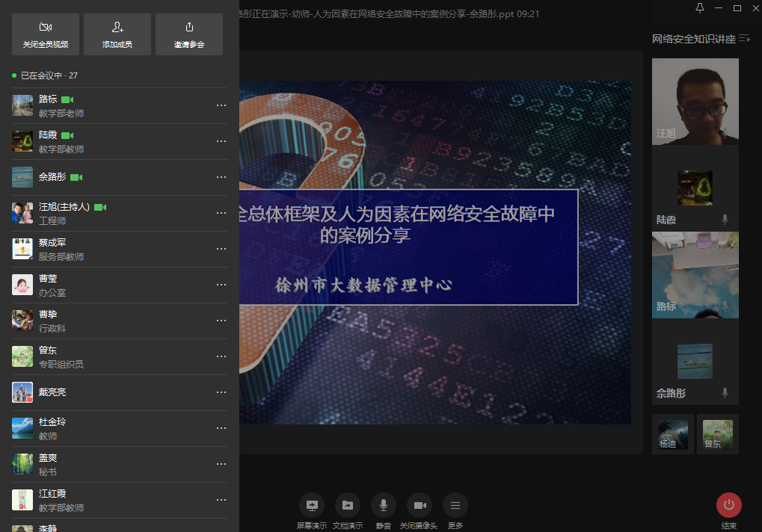Click 添加成员 to add a member
Image resolution: width=762 pixels, height=532 pixels.
(117, 34)
